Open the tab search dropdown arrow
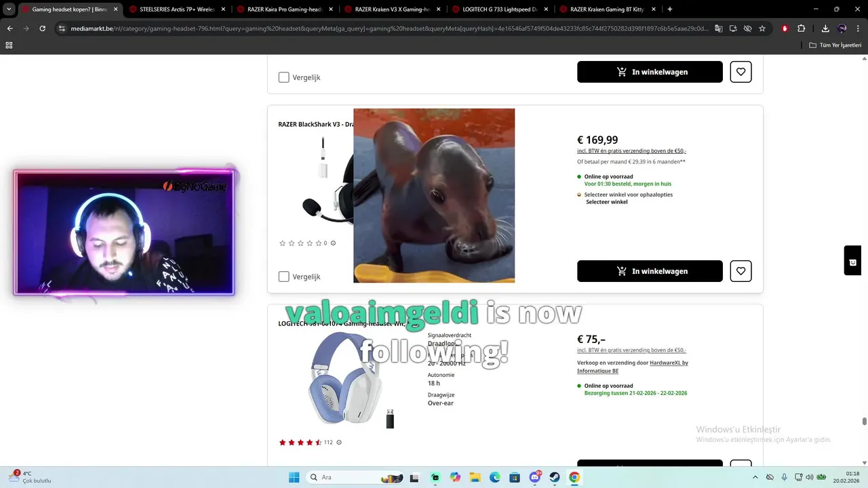Image resolution: width=868 pixels, height=488 pixels. [x=7, y=9]
